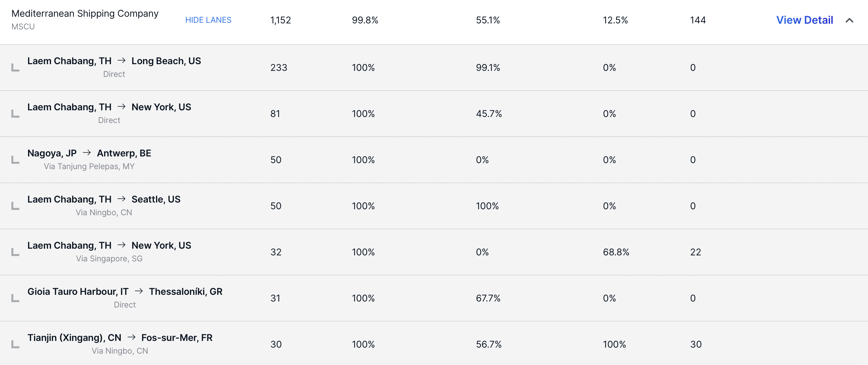Click the indent icon beside New York Direct lane
This screenshot has width=868, height=365.
tap(15, 114)
